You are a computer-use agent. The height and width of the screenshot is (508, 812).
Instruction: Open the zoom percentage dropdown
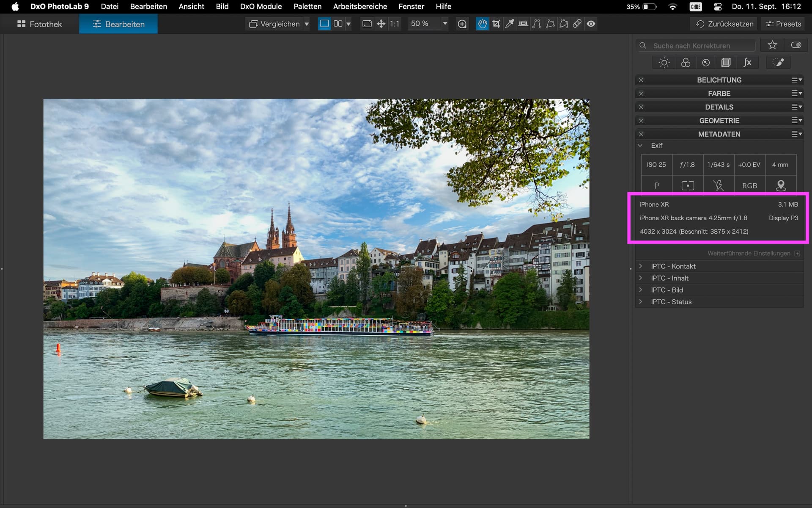pos(445,24)
